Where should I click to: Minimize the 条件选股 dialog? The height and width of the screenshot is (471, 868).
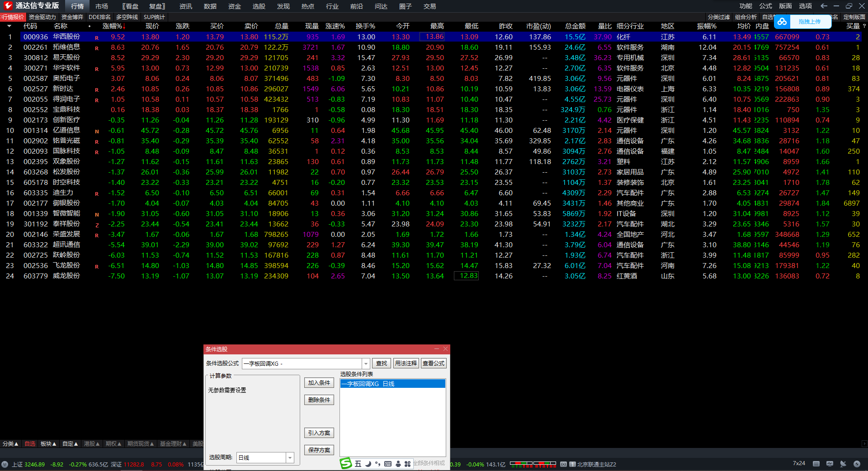(x=437, y=349)
